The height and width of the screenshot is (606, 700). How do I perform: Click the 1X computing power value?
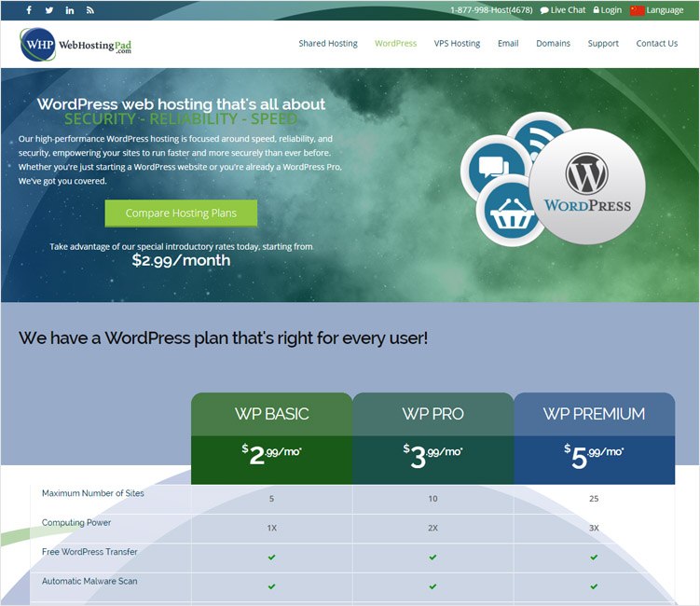click(272, 528)
